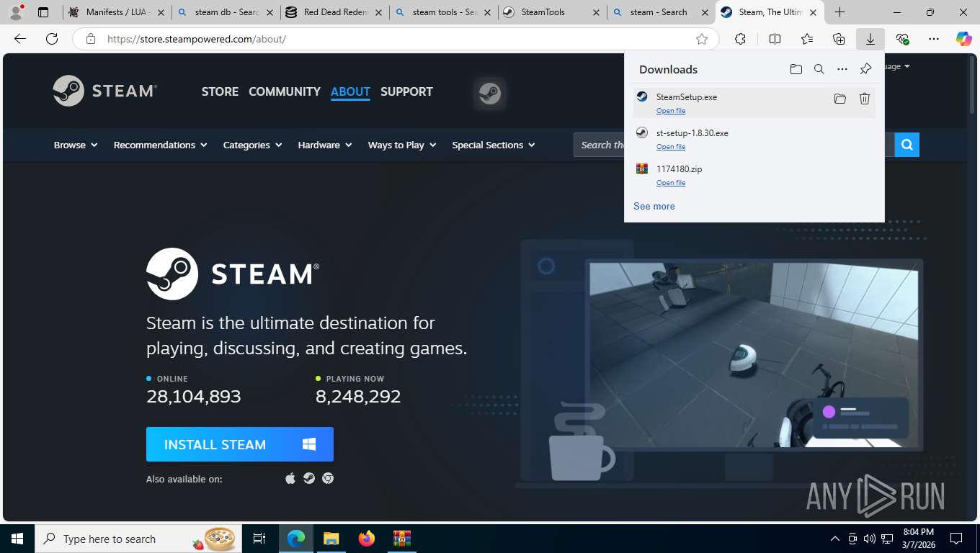
Task: Select macOS Apple download icon
Action: click(290, 478)
